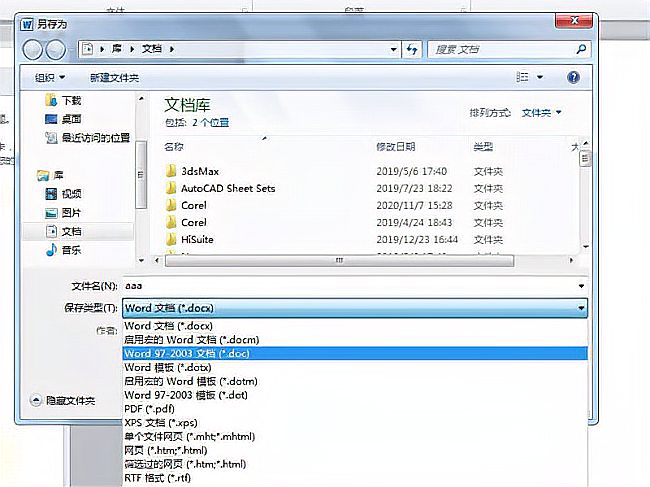Open the address bar history dropdown
The image size is (650, 487).
393,50
